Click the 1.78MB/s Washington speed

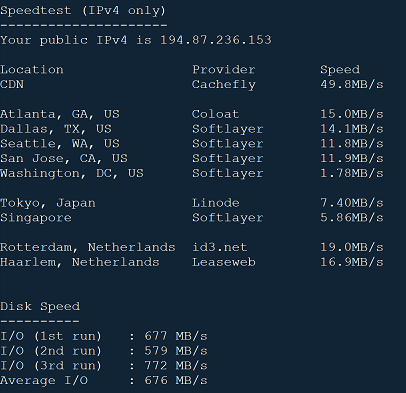(352, 173)
